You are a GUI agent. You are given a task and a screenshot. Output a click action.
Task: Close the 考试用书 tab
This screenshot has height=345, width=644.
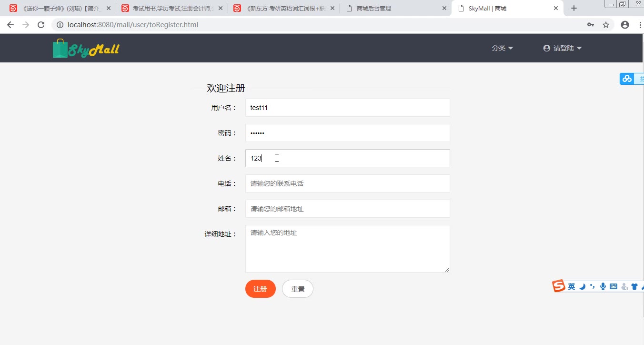coord(221,9)
